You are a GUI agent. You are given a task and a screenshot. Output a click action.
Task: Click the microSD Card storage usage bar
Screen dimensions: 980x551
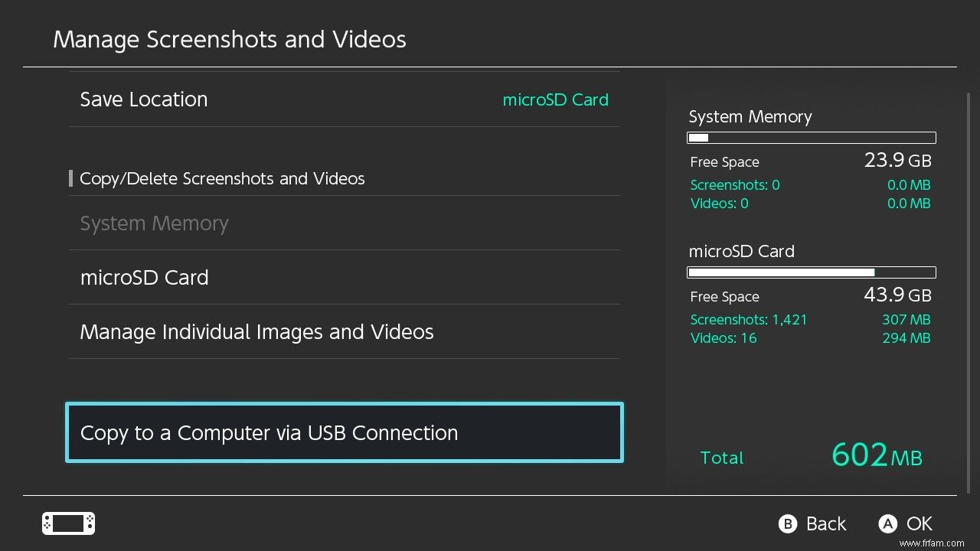click(x=812, y=272)
